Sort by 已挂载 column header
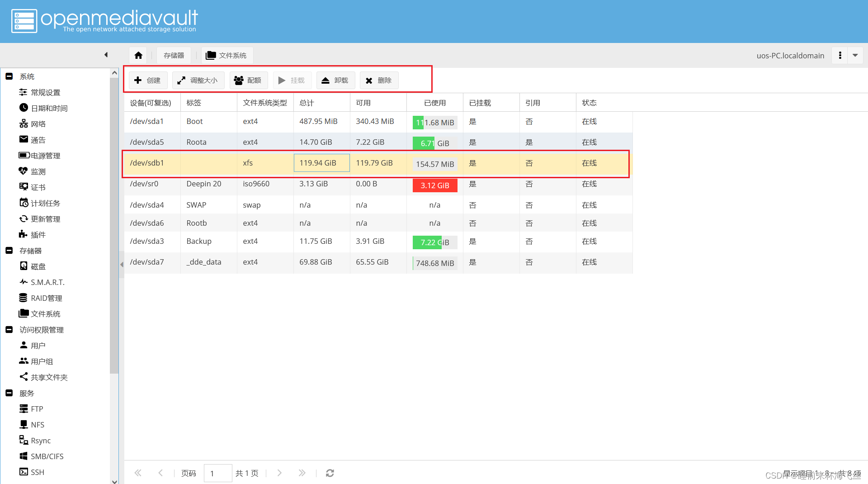The image size is (868, 484). click(491, 103)
